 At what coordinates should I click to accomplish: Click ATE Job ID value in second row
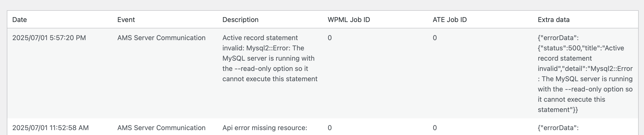coord(435,128)
